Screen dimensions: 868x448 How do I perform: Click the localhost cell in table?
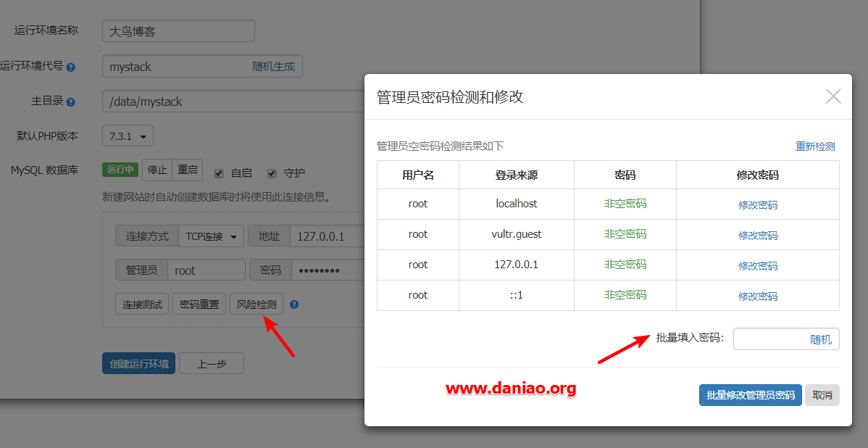point(517,204)
